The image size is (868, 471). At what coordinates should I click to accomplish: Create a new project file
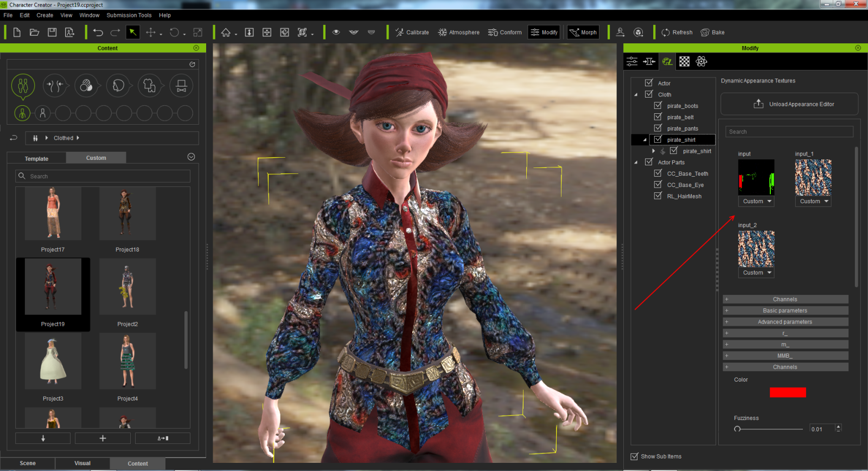[x=17, y=33]
